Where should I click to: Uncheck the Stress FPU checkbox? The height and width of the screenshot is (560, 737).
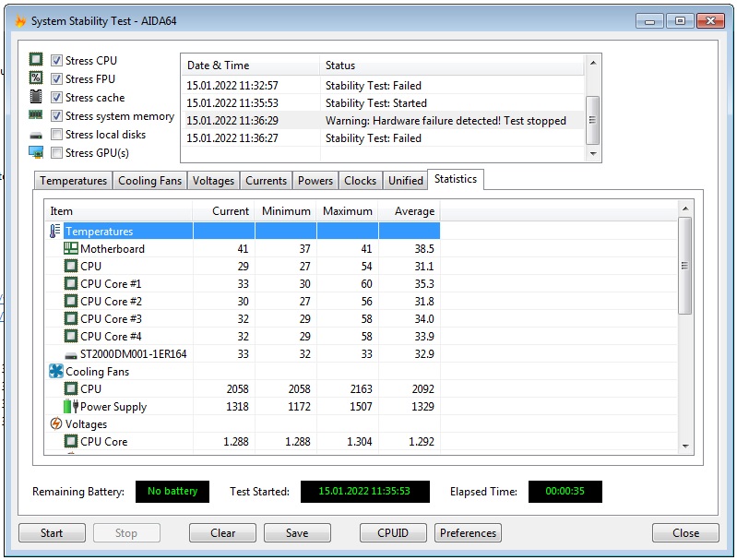56,78
